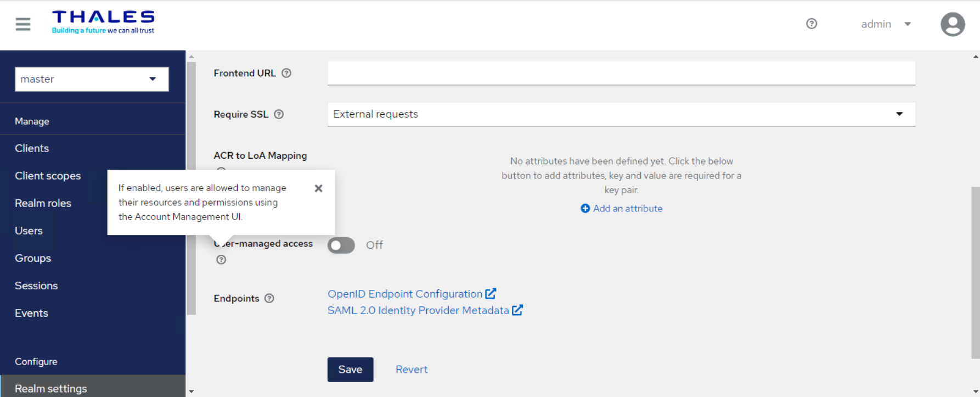Click the user avatar icon
Screen dimensions: 980x397
953,24
